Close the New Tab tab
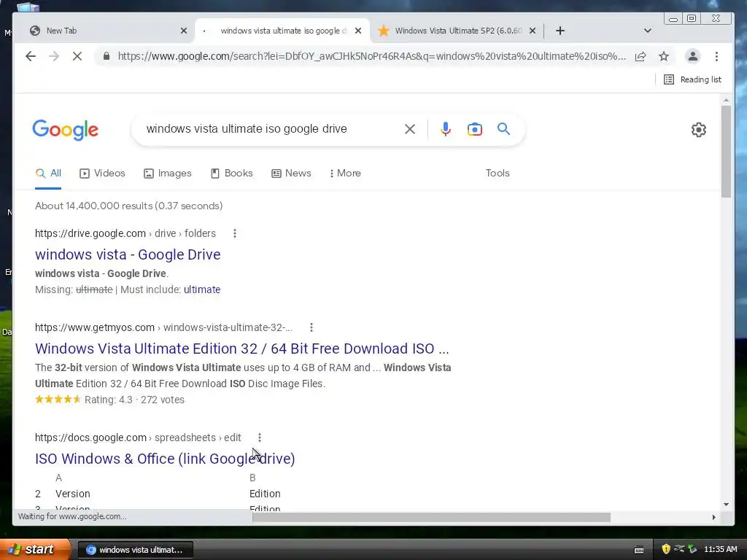747x560 pixels. 184,31
